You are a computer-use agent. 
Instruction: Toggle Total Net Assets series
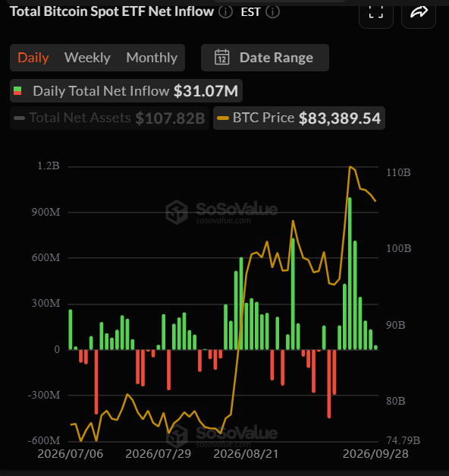(x=109, y=118)
